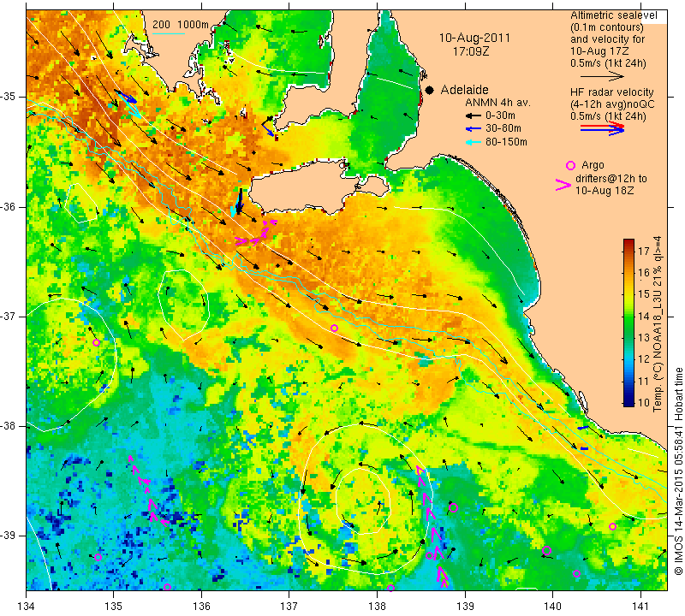Click the Argo float circle near 37.5E -37.1
This screenshot has width=685, height=616.
pyautogui.click(x=334, y=328)
